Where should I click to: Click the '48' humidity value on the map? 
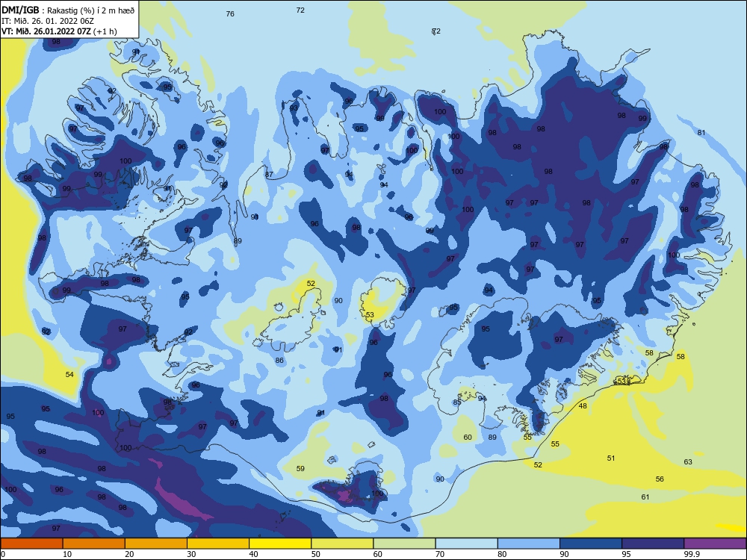(x=583, y=405)
